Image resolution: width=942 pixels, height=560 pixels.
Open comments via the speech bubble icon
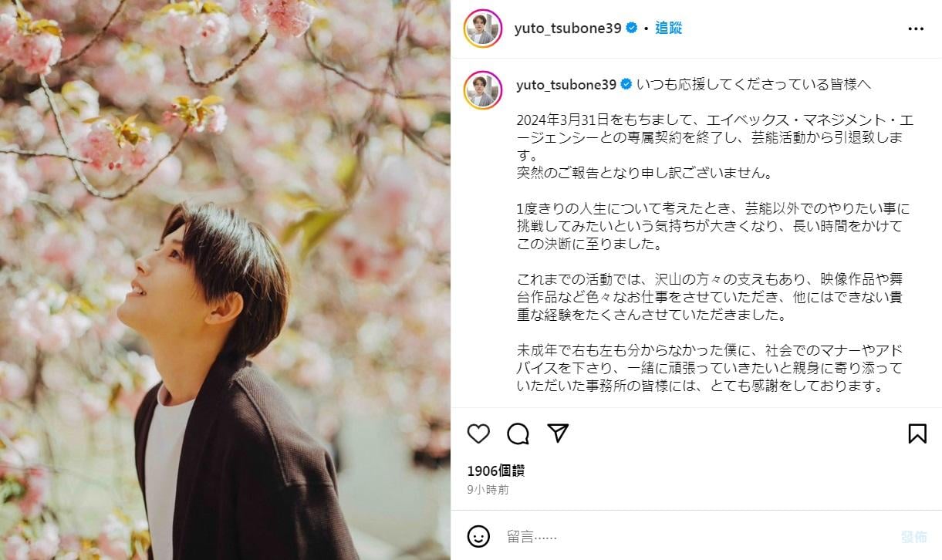(518, 433)
